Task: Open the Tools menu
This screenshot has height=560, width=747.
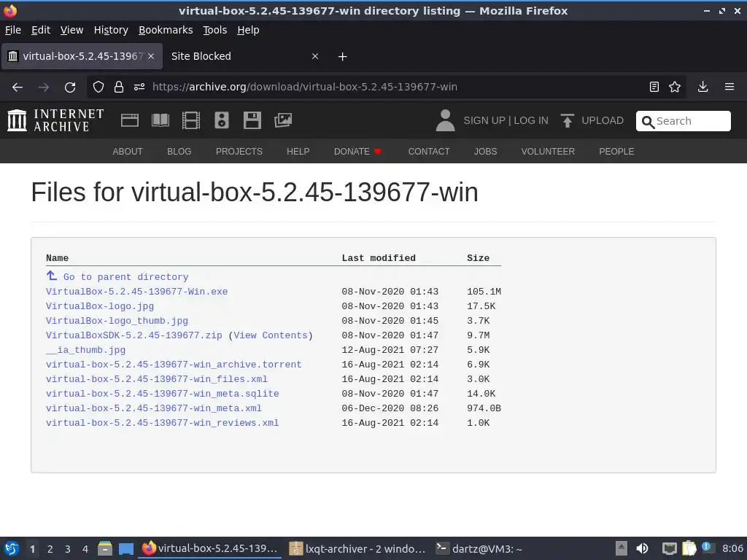Action: [x=215, y=30]
